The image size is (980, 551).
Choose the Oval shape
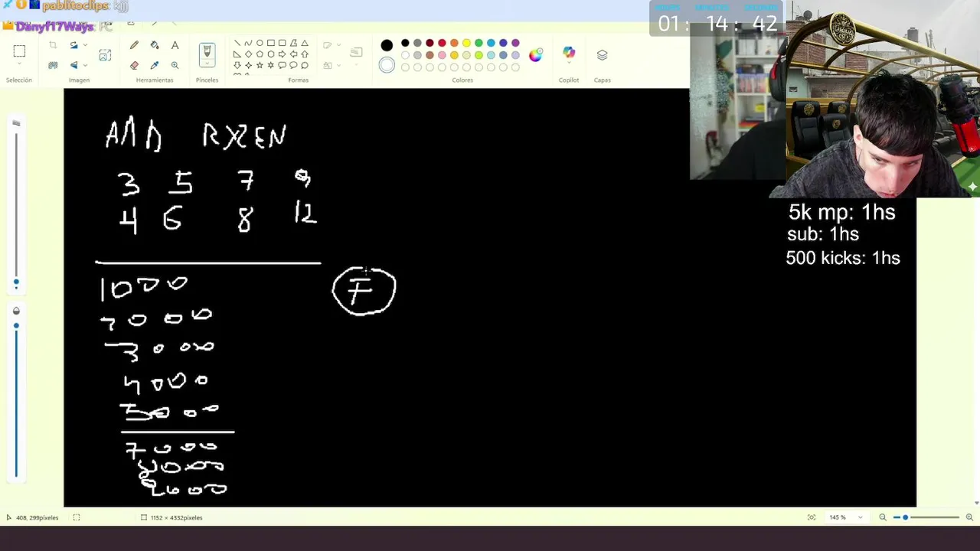[260, 43]
